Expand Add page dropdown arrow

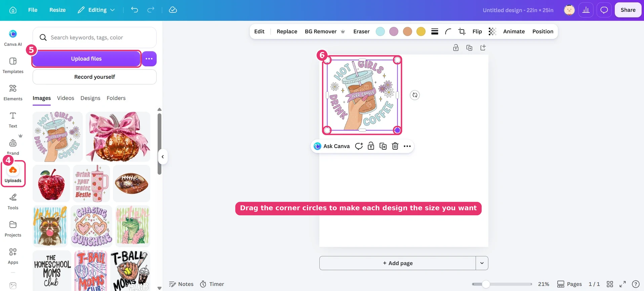point(482,263)
